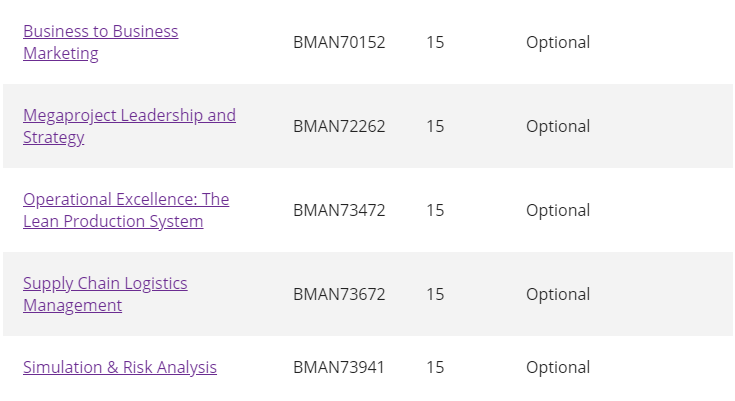Open the Simulation & Risk Analysis link
Image resolution: width=735 pixels, height=401 pixels.
[x=120, y=367]
